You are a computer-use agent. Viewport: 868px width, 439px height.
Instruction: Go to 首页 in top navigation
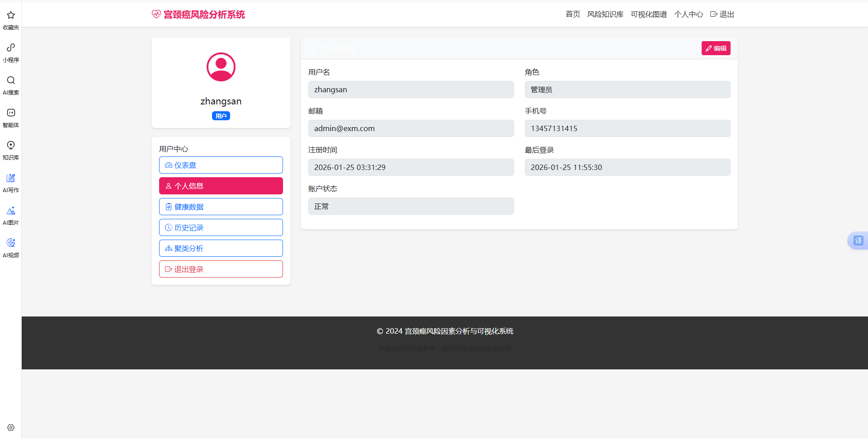point(573,14)
